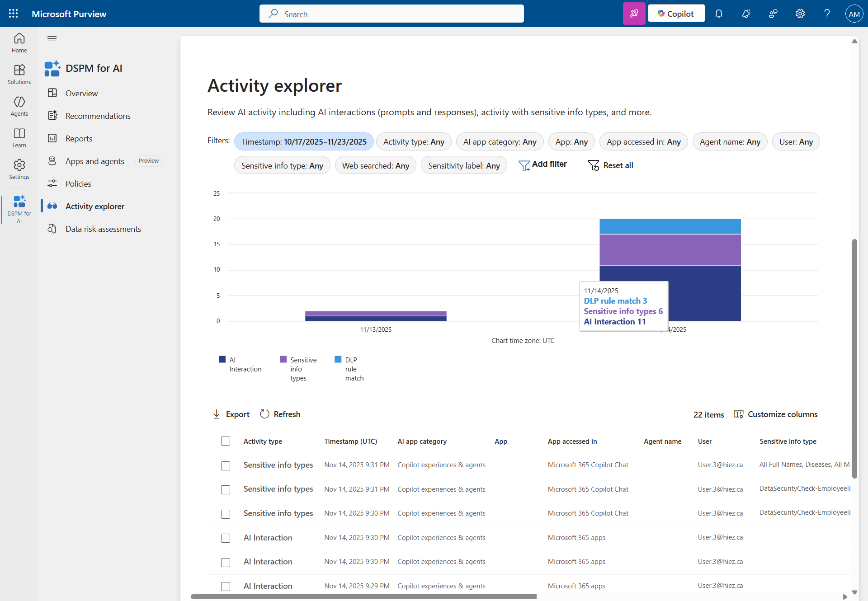868x601 pixels.
Task: Tick the select-all checkbox in table header
Action: pos(226,441)
